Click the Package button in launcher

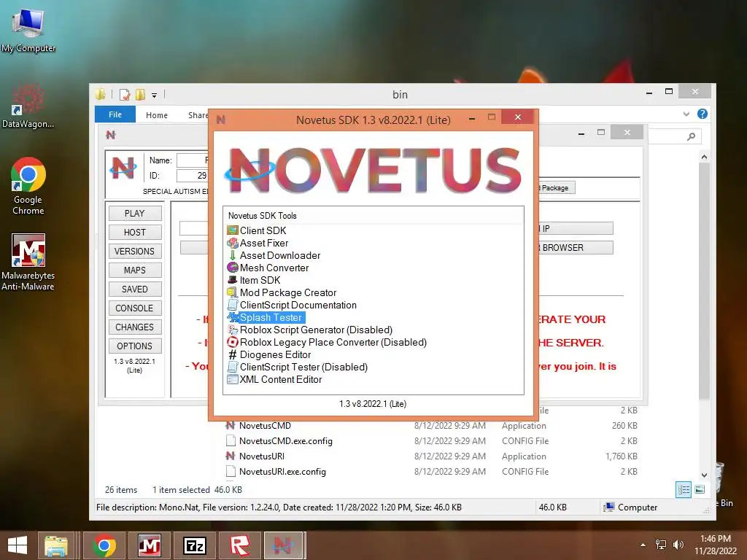[557, 187]
